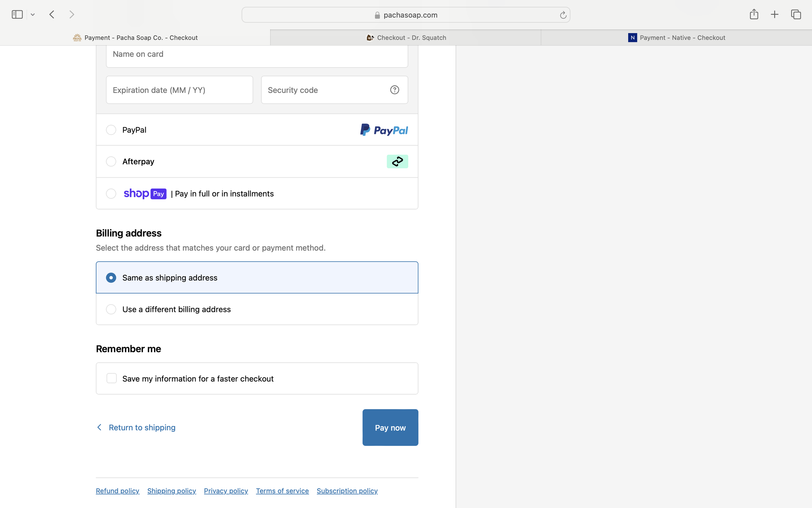Open a new tab
Viewport: 812px width, 508px height.
click(x=774, y=14)
